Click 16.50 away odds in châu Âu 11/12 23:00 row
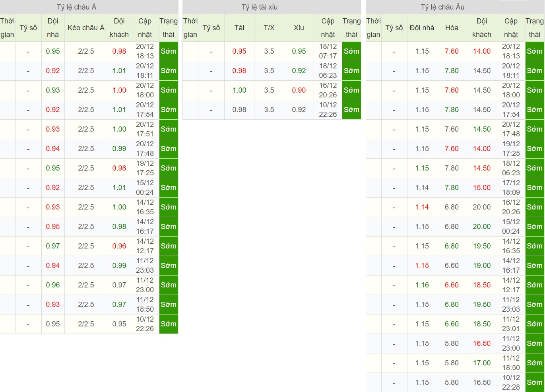 pyautogui.click(x=482, y=343)
